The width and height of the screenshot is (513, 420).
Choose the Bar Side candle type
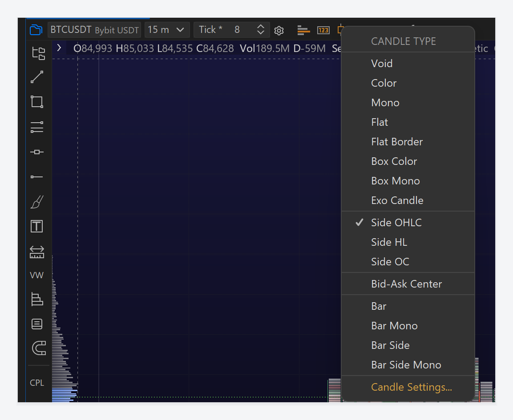coord(408,345)
